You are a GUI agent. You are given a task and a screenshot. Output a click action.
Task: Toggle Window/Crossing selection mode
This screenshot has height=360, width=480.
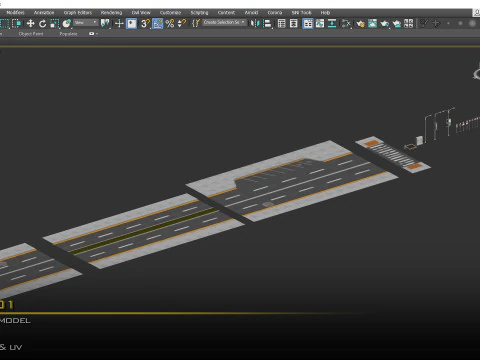[x=17, y=23]
